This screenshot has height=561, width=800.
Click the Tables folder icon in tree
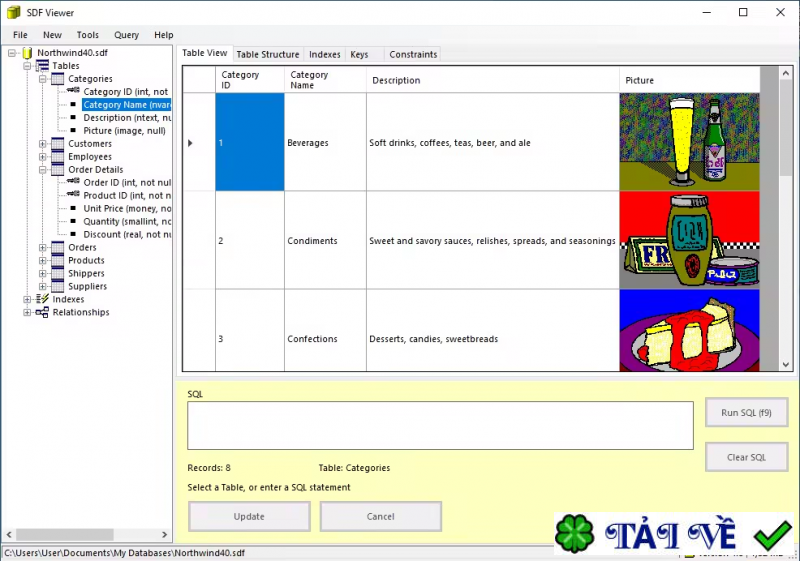[43, 66]
